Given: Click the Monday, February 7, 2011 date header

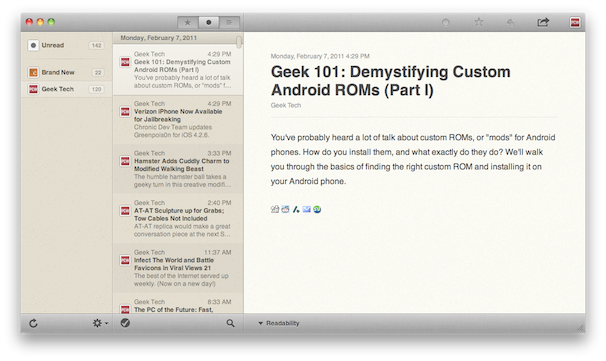Looking at the screenshot, I should tap(158, 38).
